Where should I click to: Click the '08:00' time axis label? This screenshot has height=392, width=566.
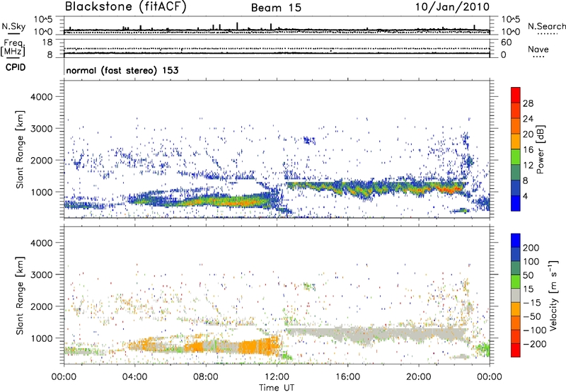click(x=206, y=377)
